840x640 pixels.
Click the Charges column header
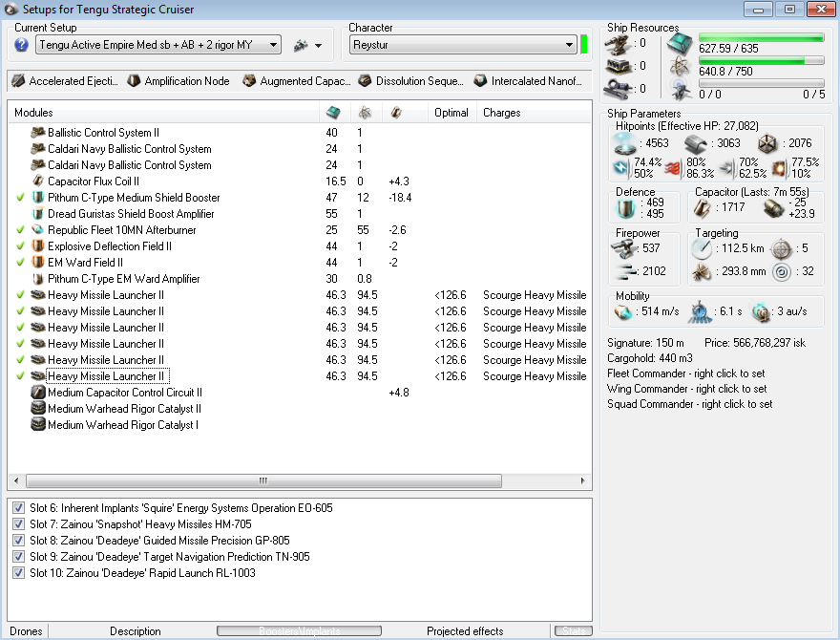(534, 113)
